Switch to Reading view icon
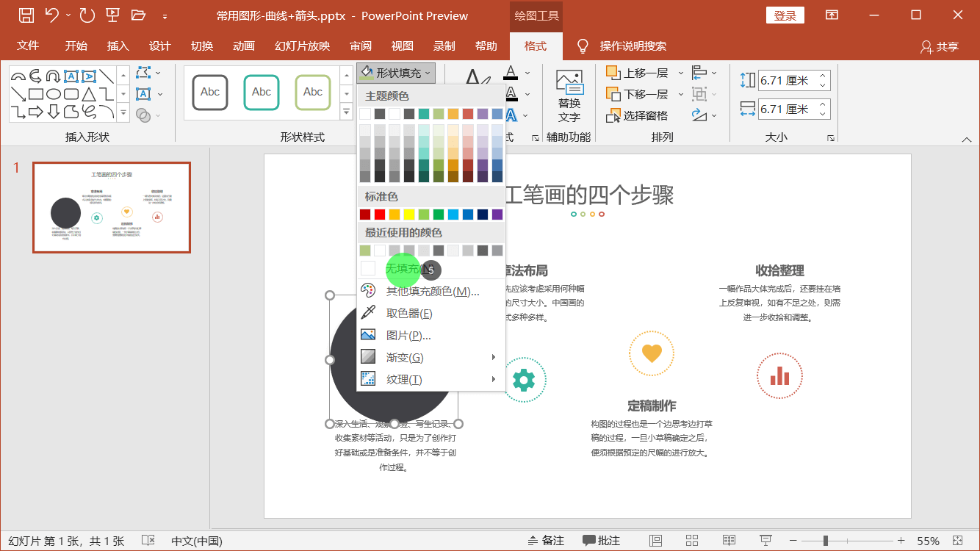 (729, 541)
